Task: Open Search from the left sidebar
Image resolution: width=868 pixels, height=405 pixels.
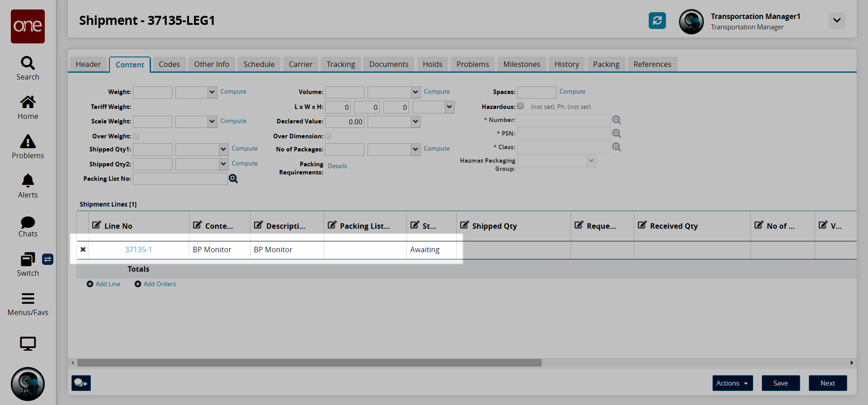Action: tap(28, 68)
